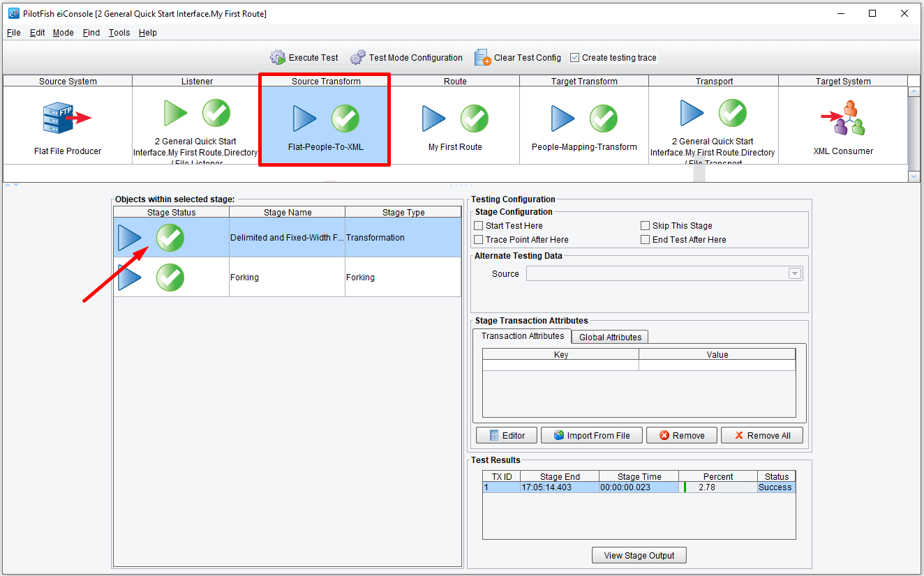Select TX ID 1 in Test Results
This screenshot has width=924, height=576.
pos(502,487)
